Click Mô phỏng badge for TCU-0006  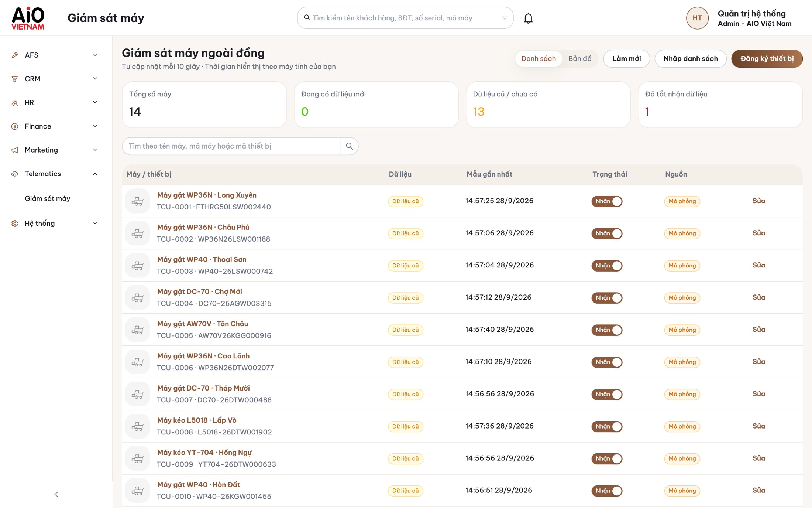point(682,362)
